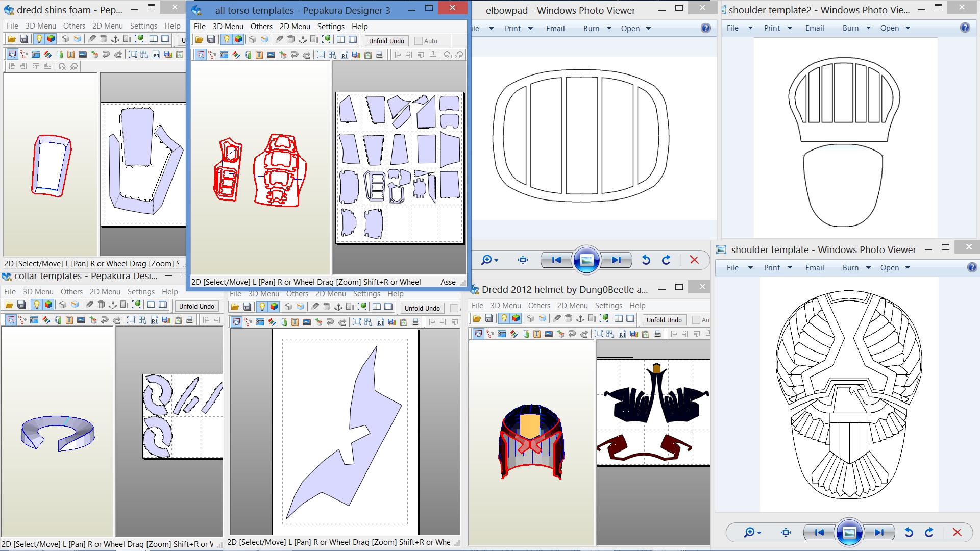Open help icon in elbowpad Photo Viewer
The width and height of the screenshot is (980, 551).
705,28
